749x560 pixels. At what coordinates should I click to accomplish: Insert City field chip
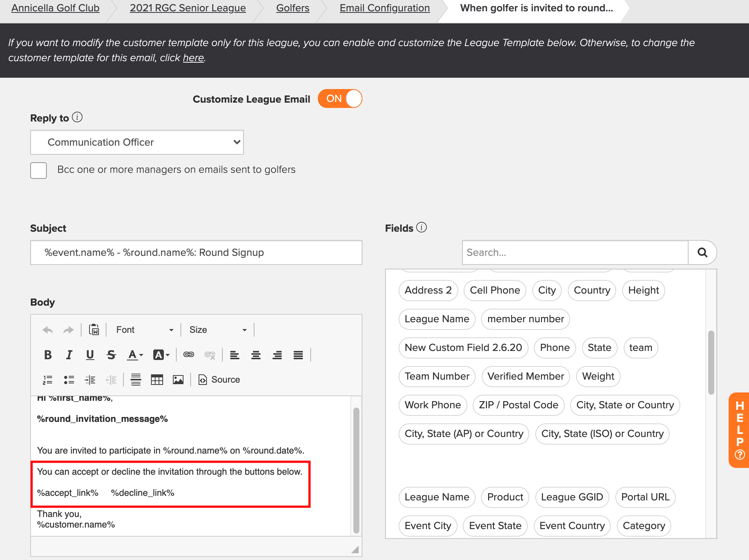(x=547, y=290)
